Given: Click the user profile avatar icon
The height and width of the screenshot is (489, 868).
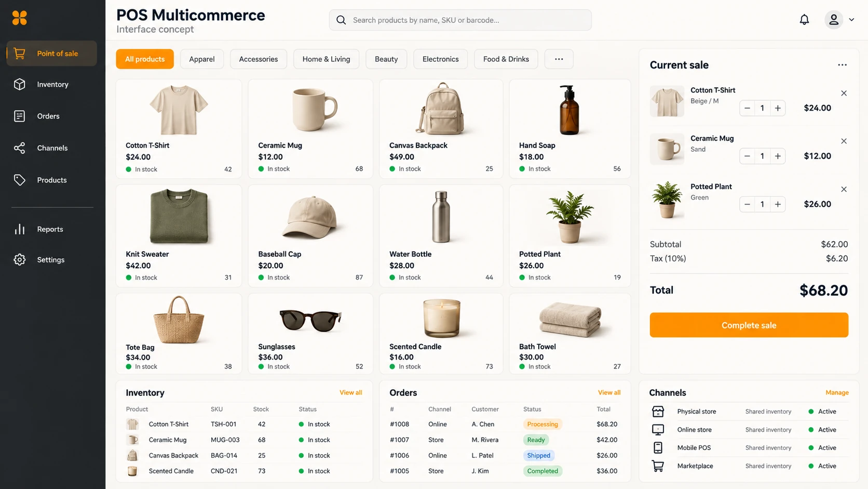Looking at the screenshot, I should pyautogui.click(x=834, y=20).
